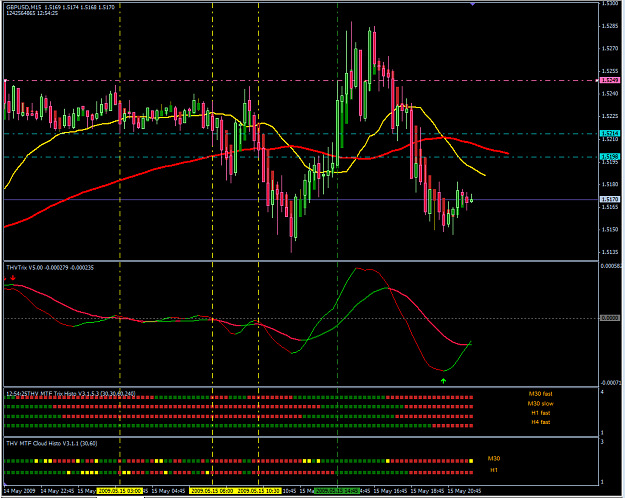This screenshot has height=498, width=625.
Task: Select the H1 fast row label
Action: tap(540, 413)
